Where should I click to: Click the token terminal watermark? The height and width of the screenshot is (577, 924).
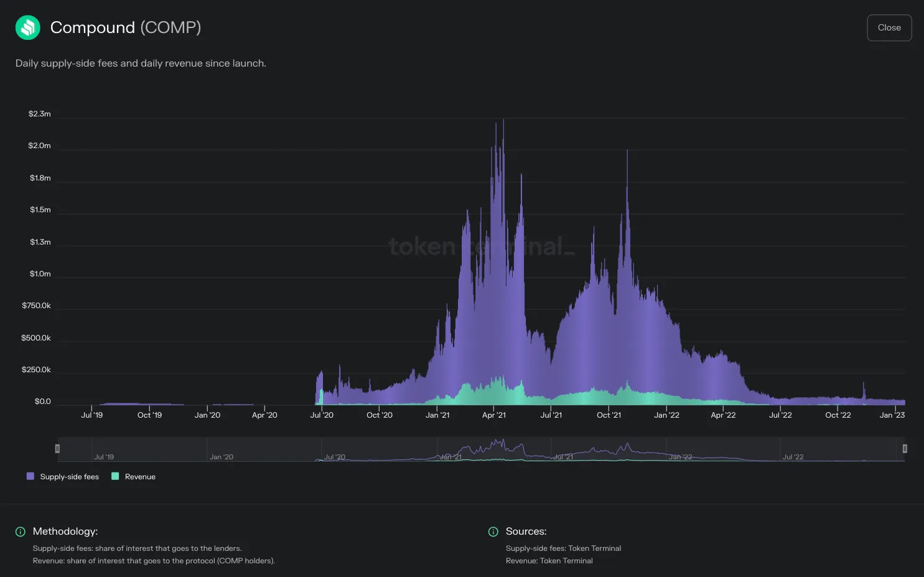click(x=482, y=246)
